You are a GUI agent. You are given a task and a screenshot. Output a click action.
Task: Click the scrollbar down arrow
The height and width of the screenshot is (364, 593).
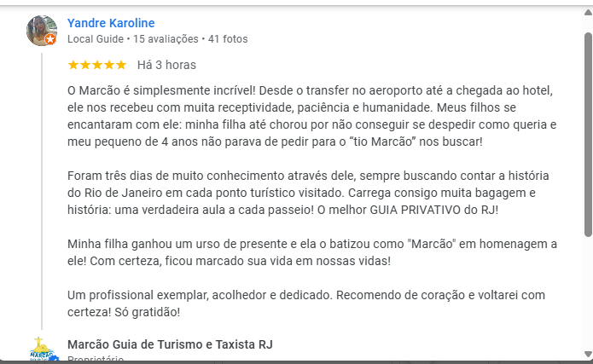(587, 356)
